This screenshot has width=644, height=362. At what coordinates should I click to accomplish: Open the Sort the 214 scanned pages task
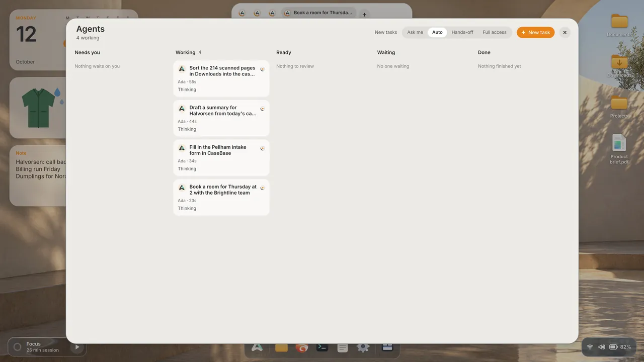(x=221, y=78)
